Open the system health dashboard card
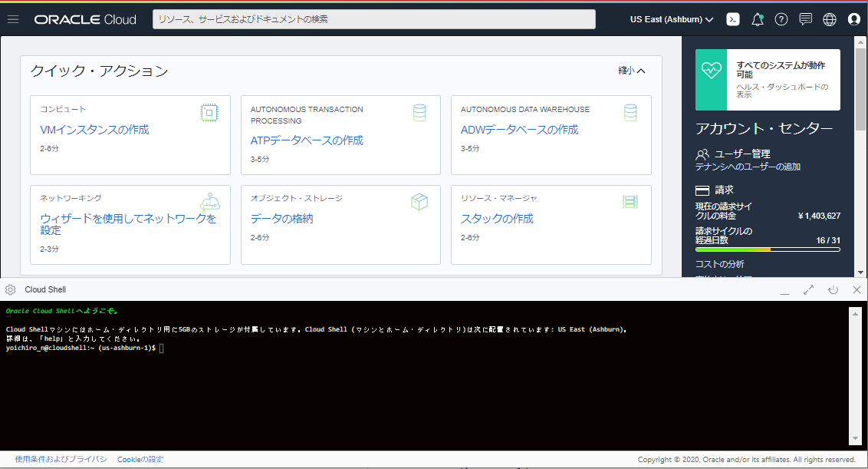868x469 pixels. pyautogui.click(x=768, y=80)
